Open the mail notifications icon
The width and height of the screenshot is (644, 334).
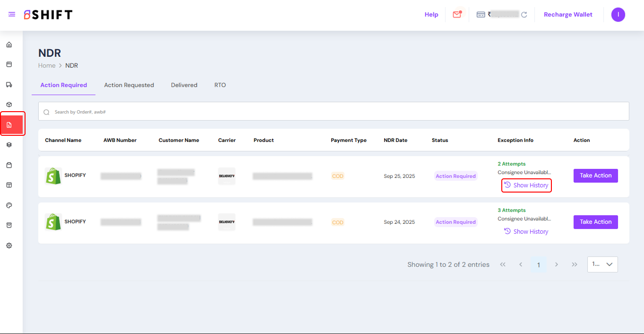point(456,15)
